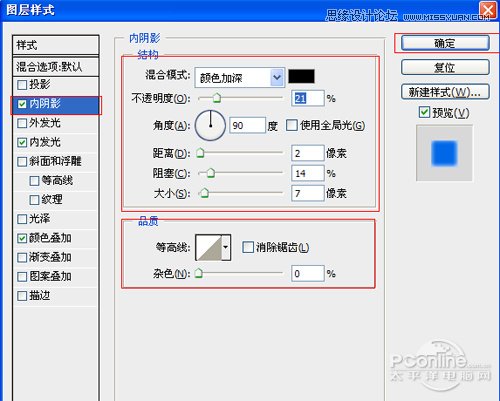Click the 角度 value field showing 90
The image size is (500, 401).
point(247,126)
